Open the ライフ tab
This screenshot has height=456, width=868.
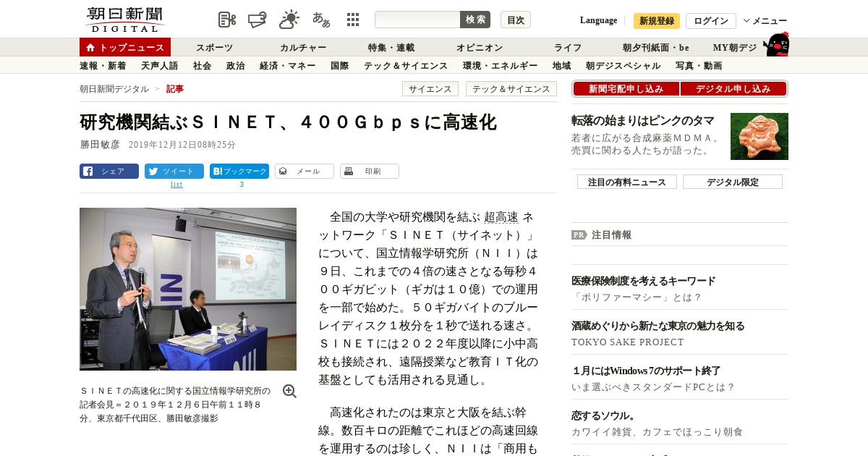(x=568, y=48)
